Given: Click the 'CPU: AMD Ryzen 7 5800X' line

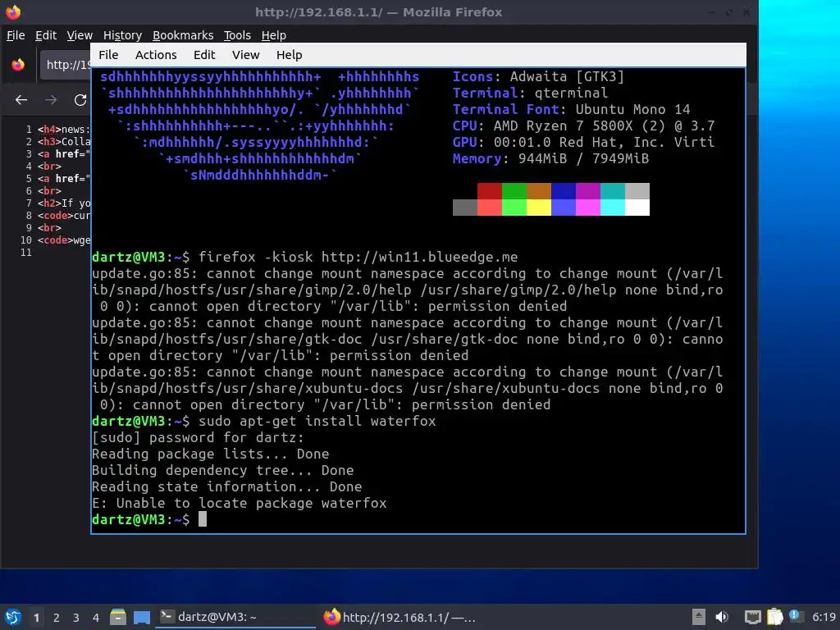Looking at the screenshot, I should point(584,126).
